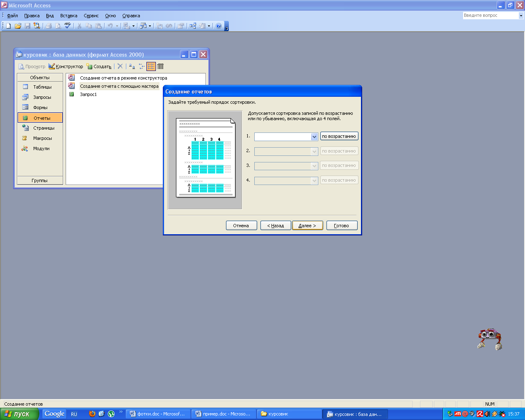525x420 pixels.
Task: Click the blue Help question mark icon
Action: [x=219, y=26]
